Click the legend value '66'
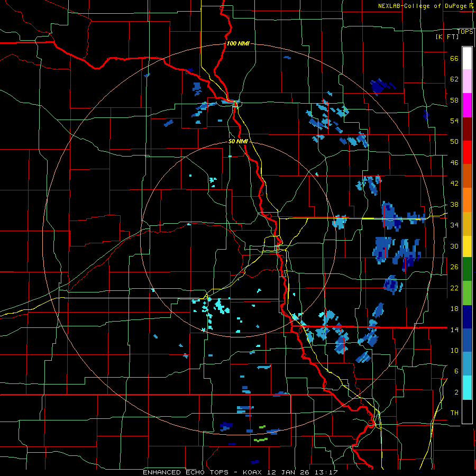This screenshot has height=476, width=476. click(x=454, y=58)
